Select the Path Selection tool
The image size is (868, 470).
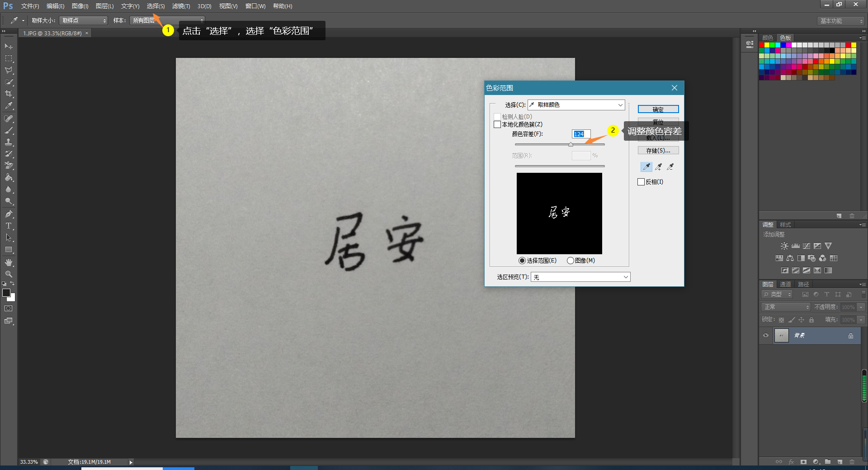click(9, 237)
